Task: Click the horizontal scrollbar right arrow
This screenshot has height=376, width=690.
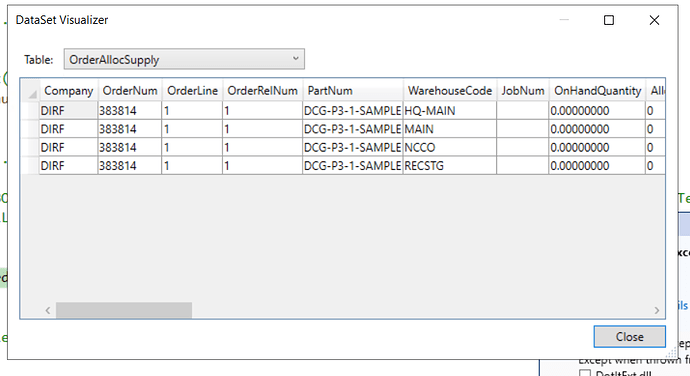Action: point(657,310)
